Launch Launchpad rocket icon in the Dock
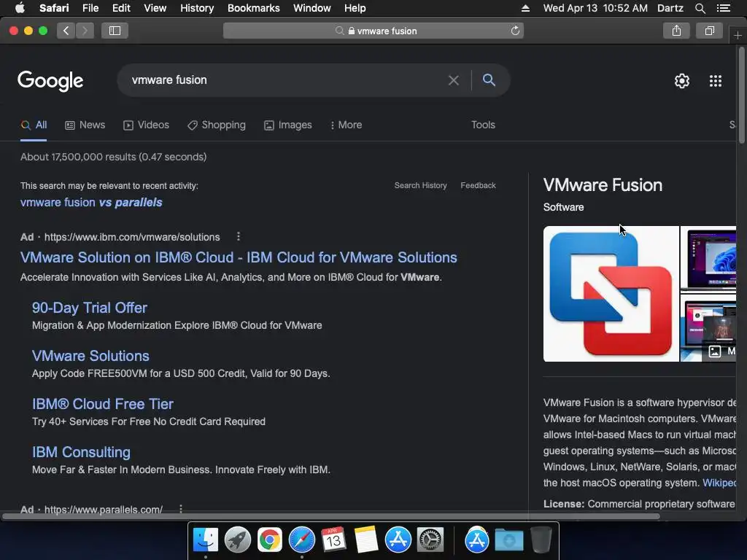The image size is (747, 560). pyautogui.click(x=237, y=540)
